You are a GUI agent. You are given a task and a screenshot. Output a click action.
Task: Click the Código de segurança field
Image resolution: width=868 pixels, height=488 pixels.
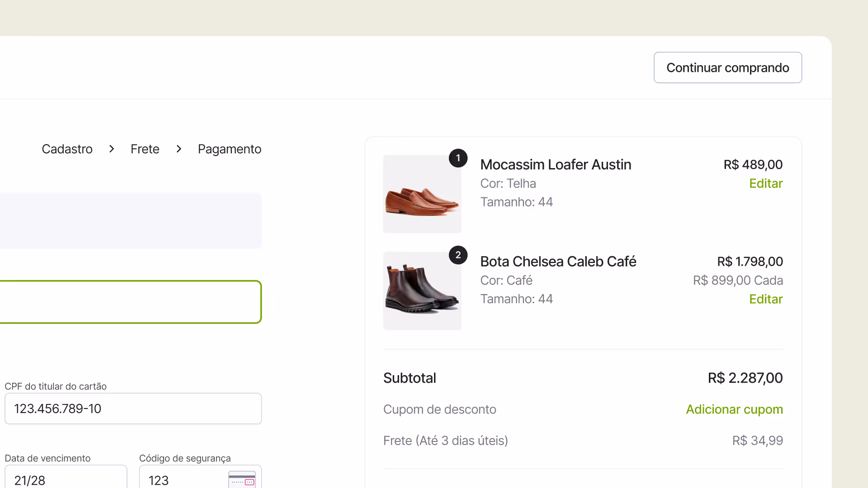[x=200, y=477]
